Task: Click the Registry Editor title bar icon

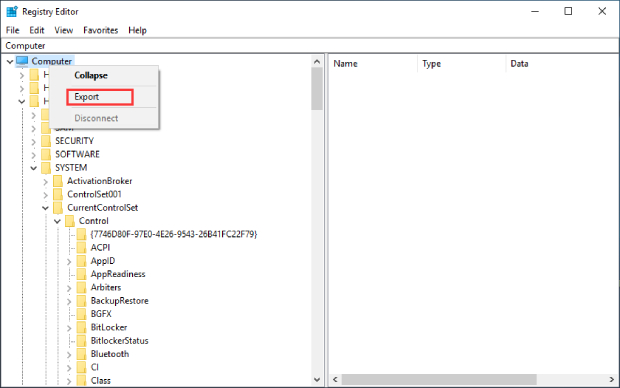Action: pyautogui.click(x=12, y=12)
